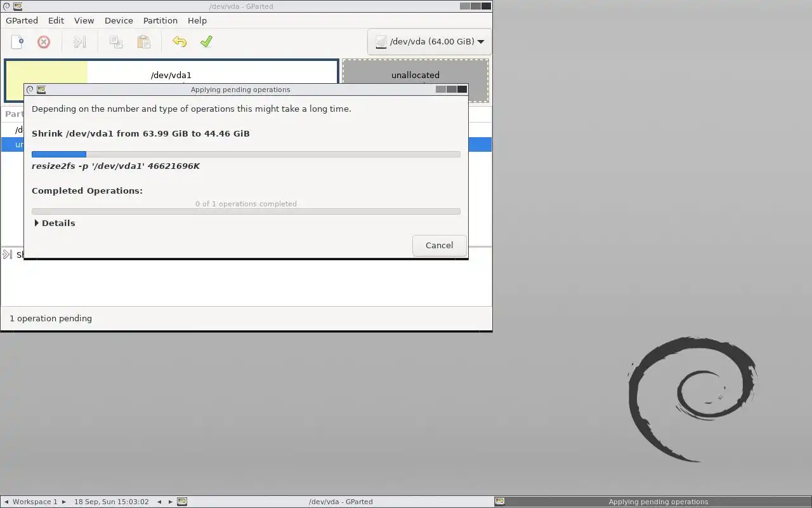This screenshot has width=812, height=508.
Task: Click the next workspace arrow after Workspace 1
Action: pyautogui.click(x=64, y=502)
